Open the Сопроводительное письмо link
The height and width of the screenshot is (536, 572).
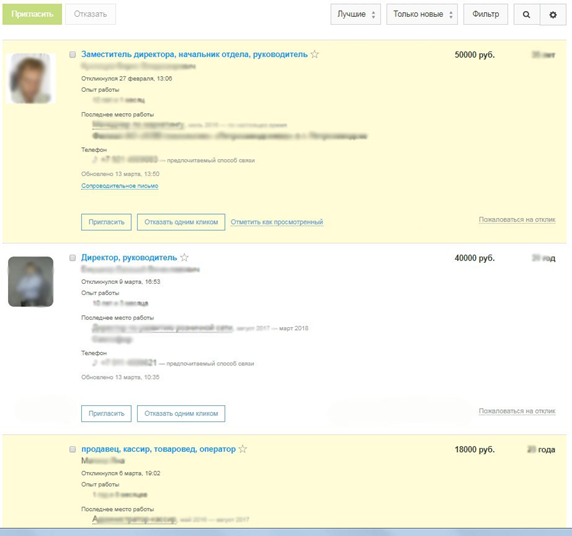120,186
